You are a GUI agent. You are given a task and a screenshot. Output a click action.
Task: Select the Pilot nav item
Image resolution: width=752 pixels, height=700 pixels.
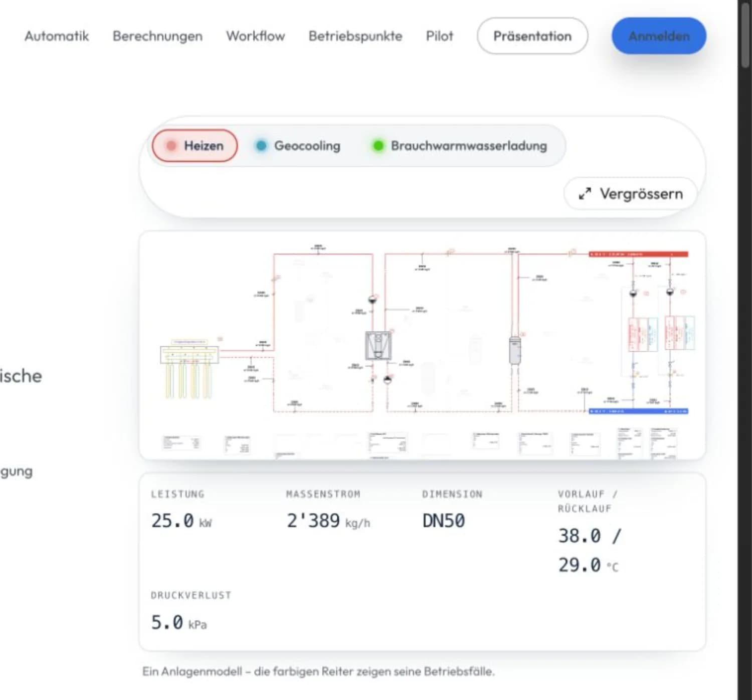[440, 36]
